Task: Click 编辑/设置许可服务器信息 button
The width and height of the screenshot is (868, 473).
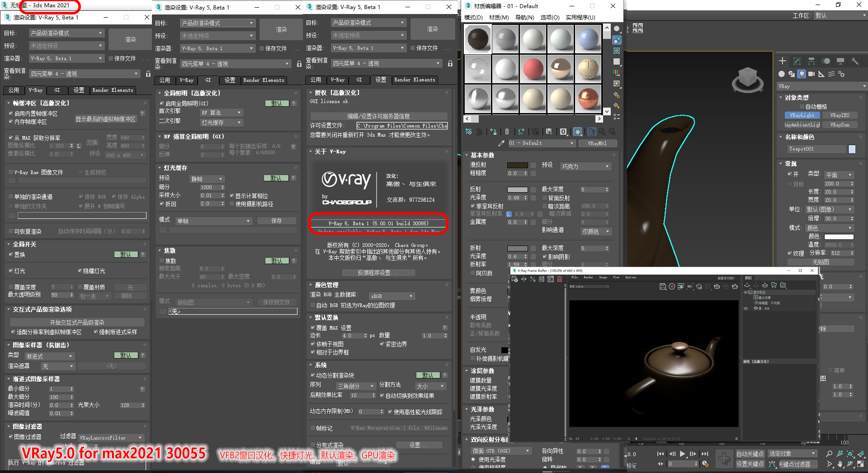Action: pos(378,116)
